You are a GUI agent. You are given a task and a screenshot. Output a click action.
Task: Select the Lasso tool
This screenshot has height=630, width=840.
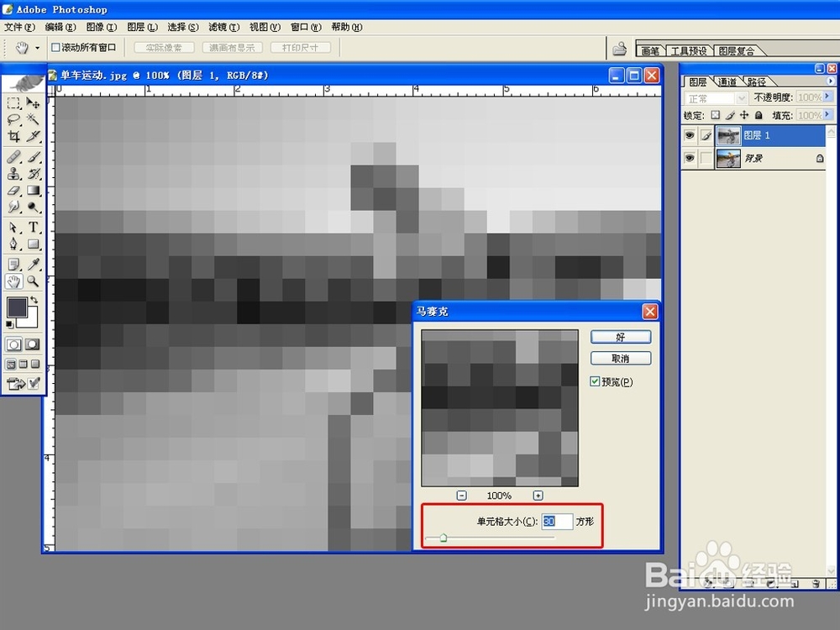point(14,119)
